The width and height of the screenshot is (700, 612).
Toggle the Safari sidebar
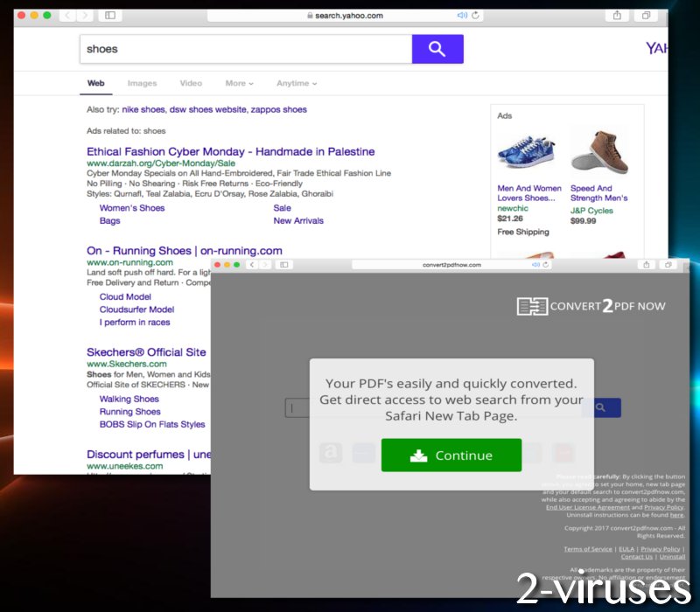[x=109, y=15]
